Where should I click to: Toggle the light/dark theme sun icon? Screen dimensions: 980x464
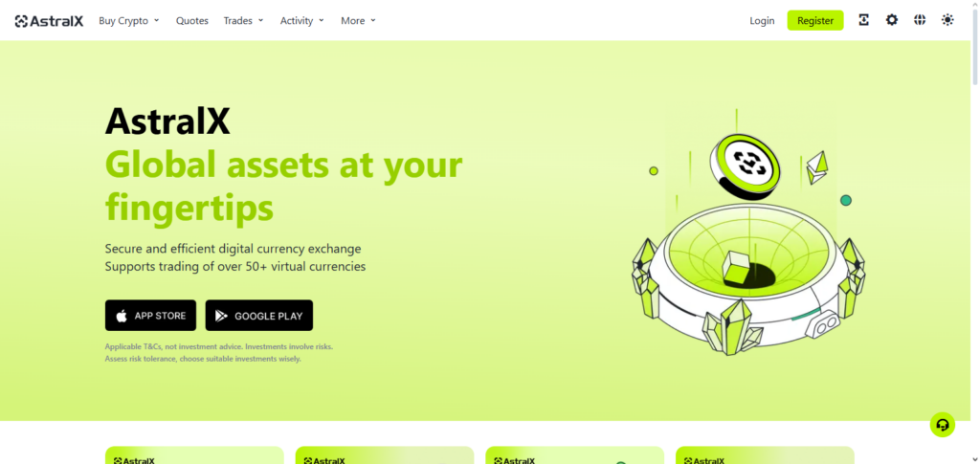[x=947, y=20]
